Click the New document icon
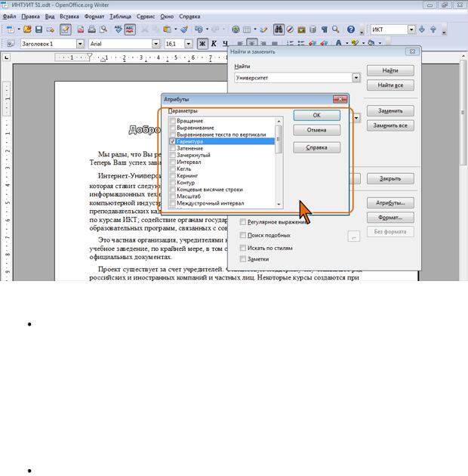This screenshot has height=476, width=468. [11, 29]
